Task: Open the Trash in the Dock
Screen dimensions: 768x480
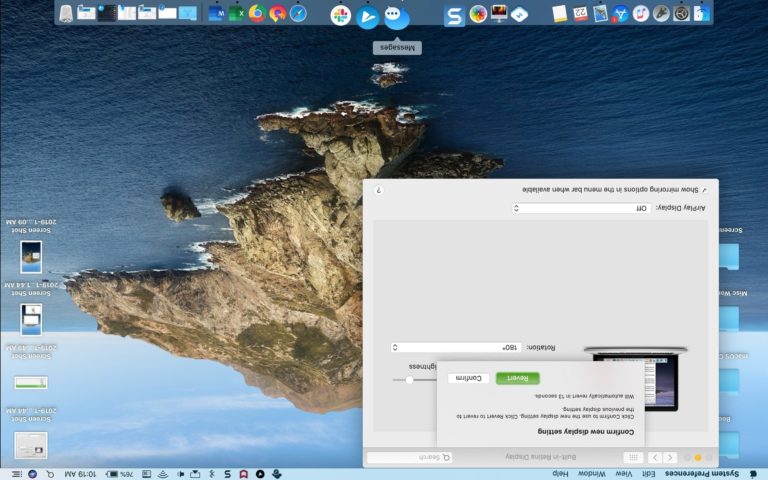Action: 66,14
